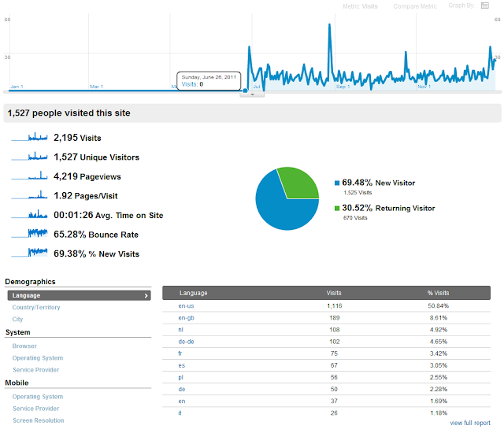Screen dimensions: 504x433
Task: Select the Language demographics tab
Action: [79, 295]
